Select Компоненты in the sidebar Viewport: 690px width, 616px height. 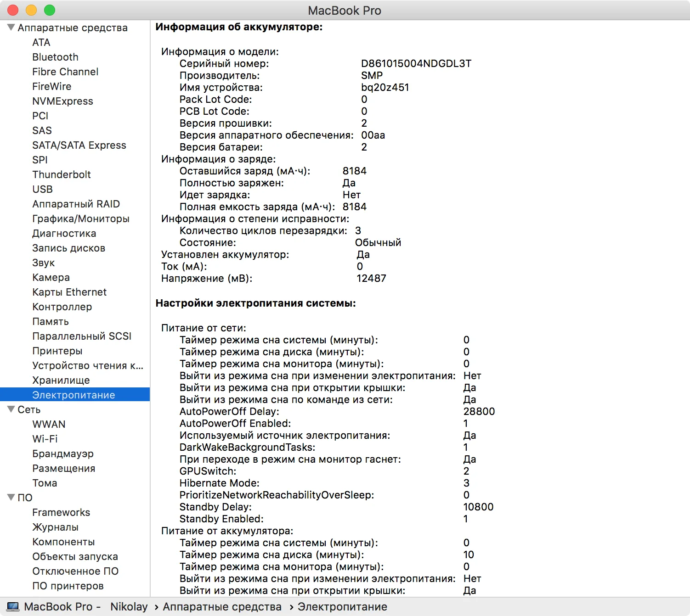click(63, 542)
